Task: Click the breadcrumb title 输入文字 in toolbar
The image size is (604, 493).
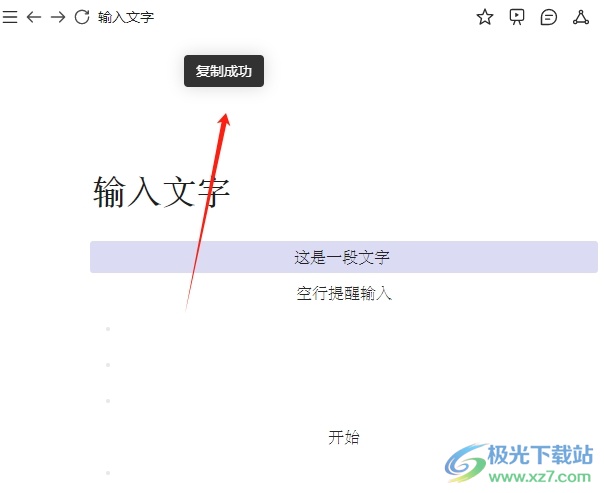Action: [x=126, y=17]
